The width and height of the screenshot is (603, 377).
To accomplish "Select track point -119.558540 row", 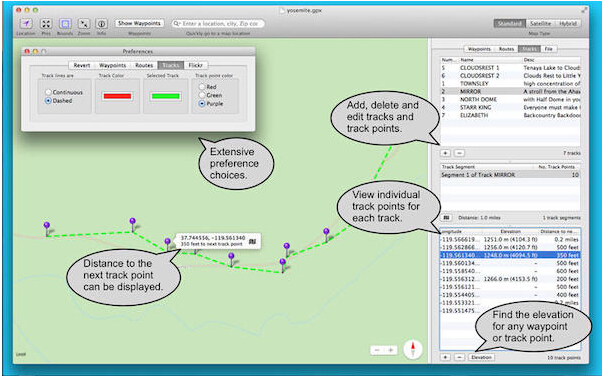I will pos(510,271).
